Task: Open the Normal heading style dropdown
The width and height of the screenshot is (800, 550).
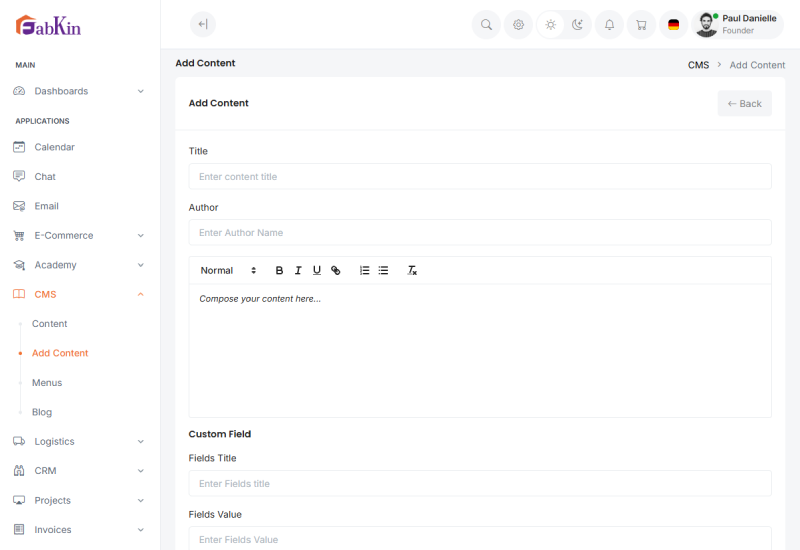Action: [228, 271]
